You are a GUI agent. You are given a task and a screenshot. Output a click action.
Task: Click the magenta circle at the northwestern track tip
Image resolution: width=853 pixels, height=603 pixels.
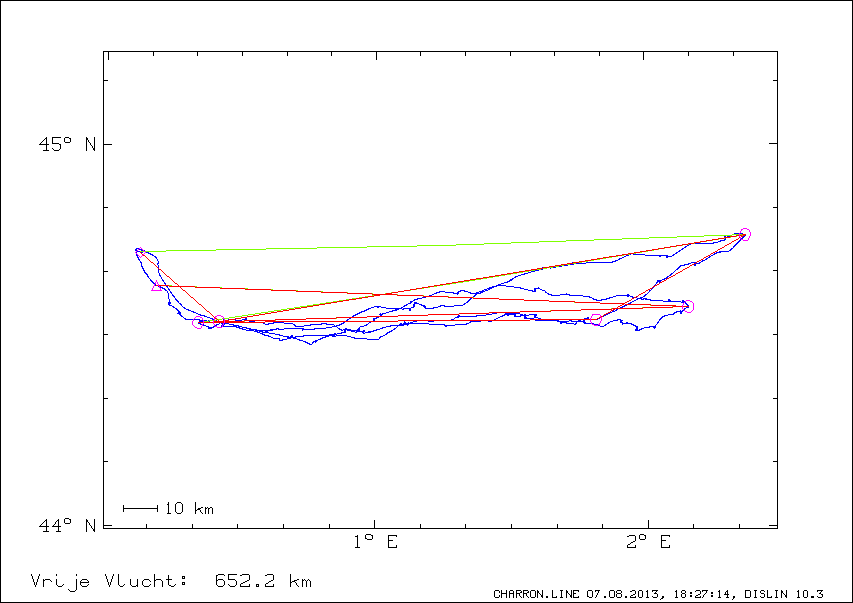[139, 251]
